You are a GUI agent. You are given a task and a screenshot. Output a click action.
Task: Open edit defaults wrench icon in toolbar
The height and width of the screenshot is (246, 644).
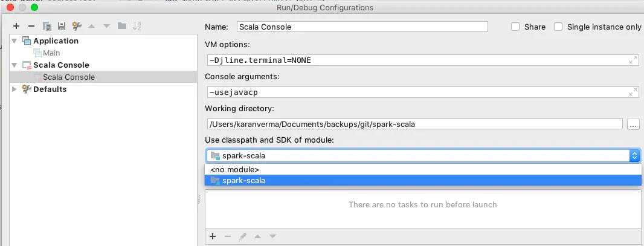tap(77, 26)
